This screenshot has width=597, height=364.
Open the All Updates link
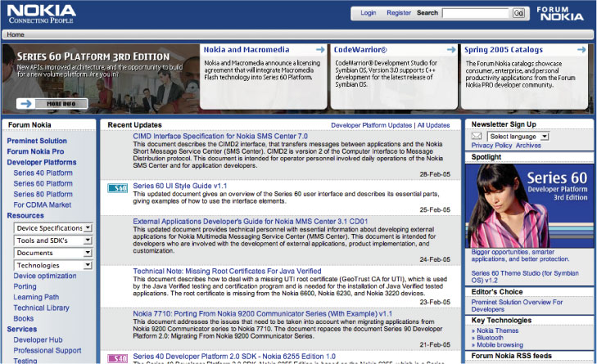433,125
